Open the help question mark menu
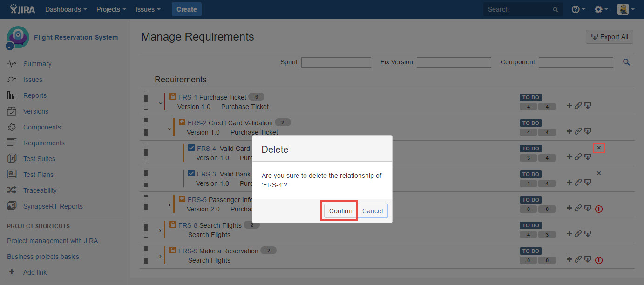Viewport: 644px width, 285px height. 578,9
